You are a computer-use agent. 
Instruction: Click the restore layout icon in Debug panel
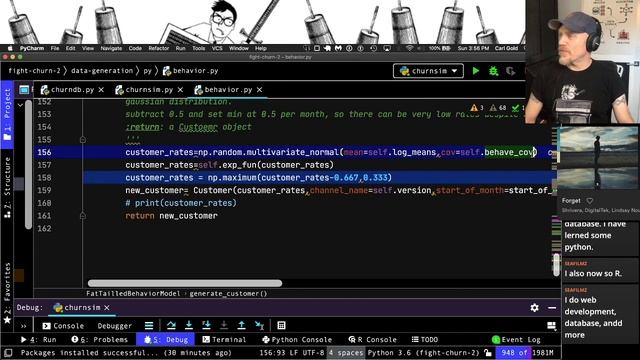[551, 326]
